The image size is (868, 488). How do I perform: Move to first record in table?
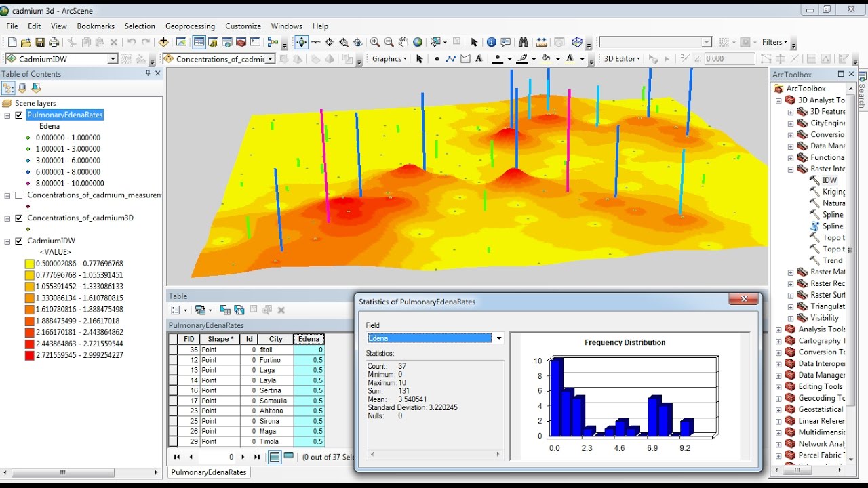point(177,457)
